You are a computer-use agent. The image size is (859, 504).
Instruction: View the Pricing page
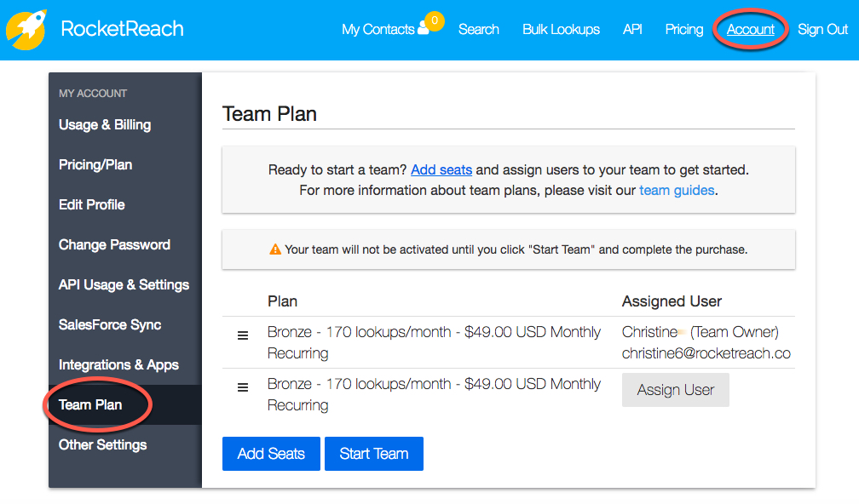pyautogui.click(x=684, y=30)
